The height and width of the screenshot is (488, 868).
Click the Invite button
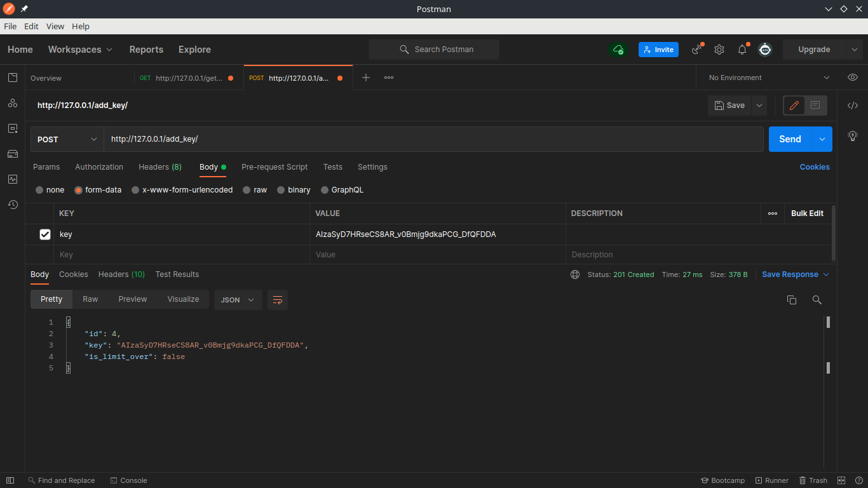tap(658, 50)
